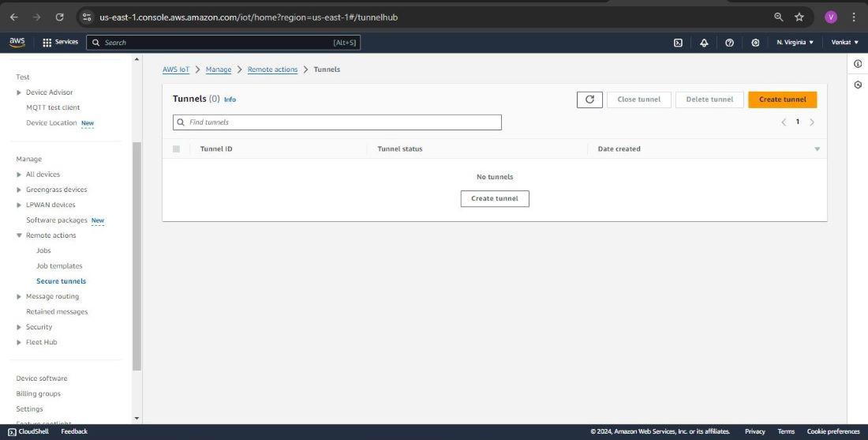Viewport: 868px width, 440px height.
Task: Open the Chrome profile avatar
Action: pyautogui.click(x=831, y=17)
